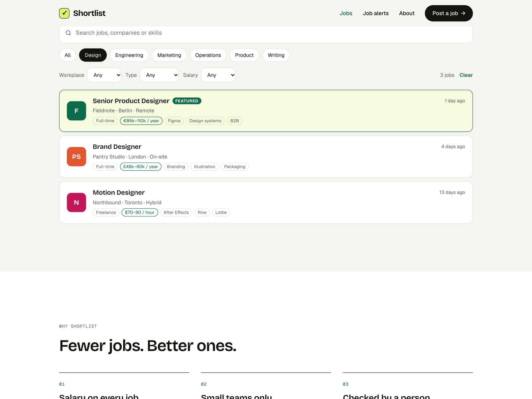
Task: Filter jobs by Writing category
Action: (276, 55)
